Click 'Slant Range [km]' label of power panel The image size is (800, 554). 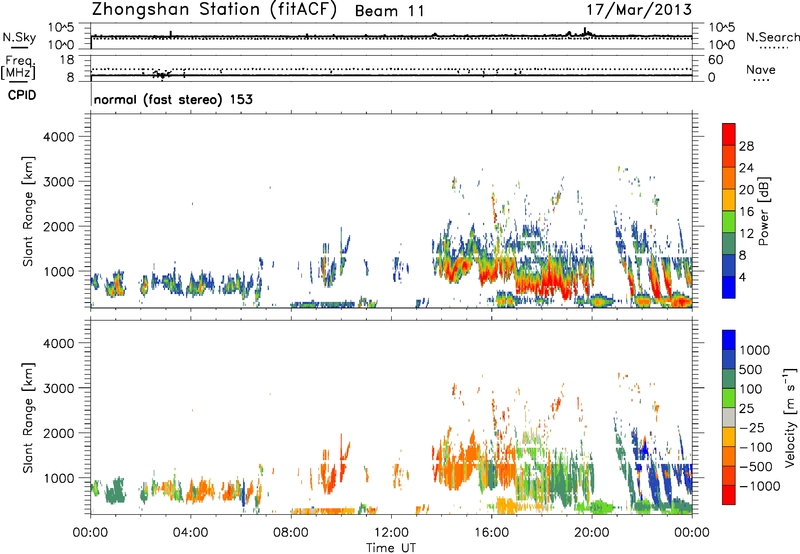tap(27, 211)
